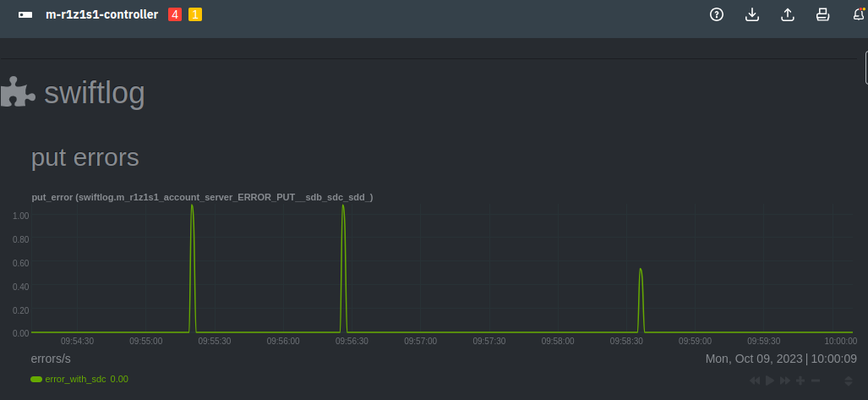Screen dimensions: 868x400
Task: Click the red critical alerts badge
Action: 175,14
